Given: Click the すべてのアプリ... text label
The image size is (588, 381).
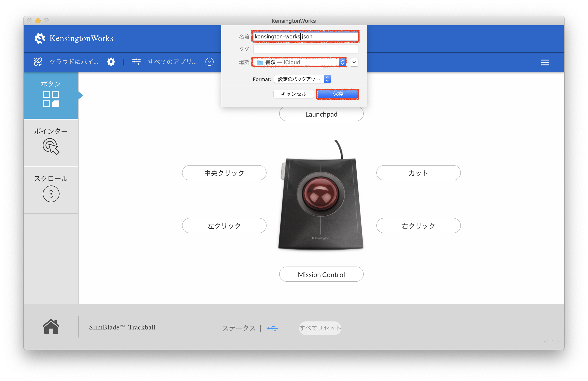Looking at the screenshot, I should 172,62.
